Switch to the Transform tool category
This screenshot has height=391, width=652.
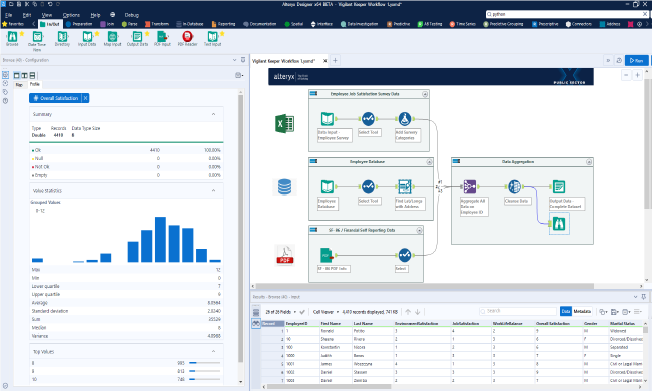point(157,24)
